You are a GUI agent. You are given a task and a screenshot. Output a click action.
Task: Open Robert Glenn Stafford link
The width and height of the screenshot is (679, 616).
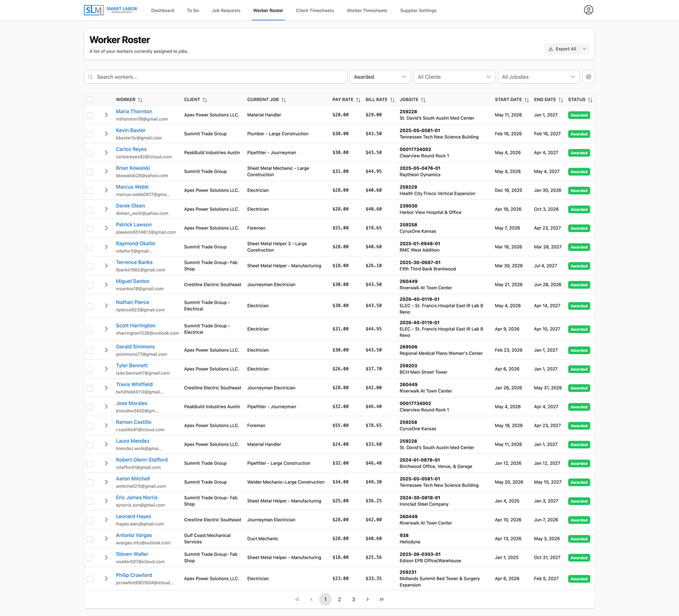pyautogui.click(x=142, y=460)
